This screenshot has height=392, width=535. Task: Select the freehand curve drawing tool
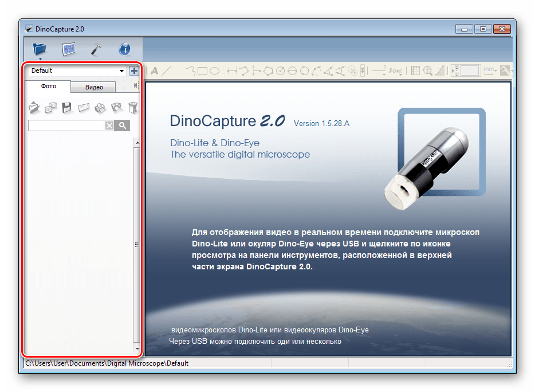click(191, 70)
